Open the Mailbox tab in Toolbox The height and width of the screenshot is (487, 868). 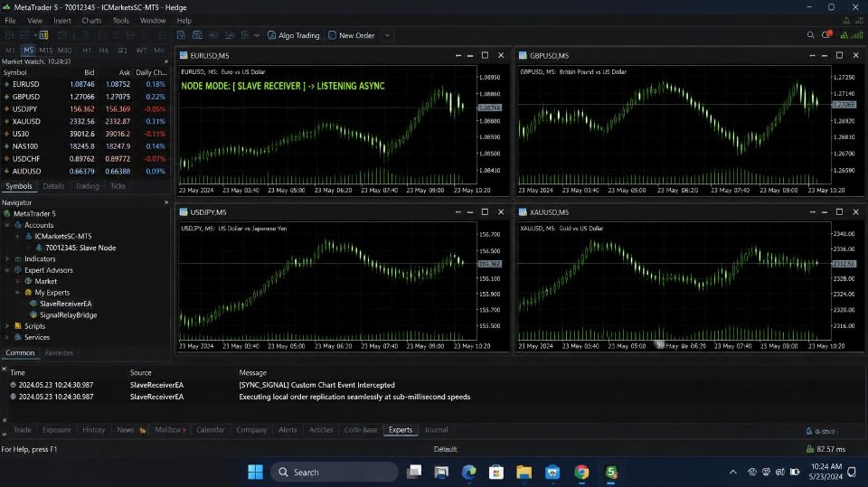point(170,430)
